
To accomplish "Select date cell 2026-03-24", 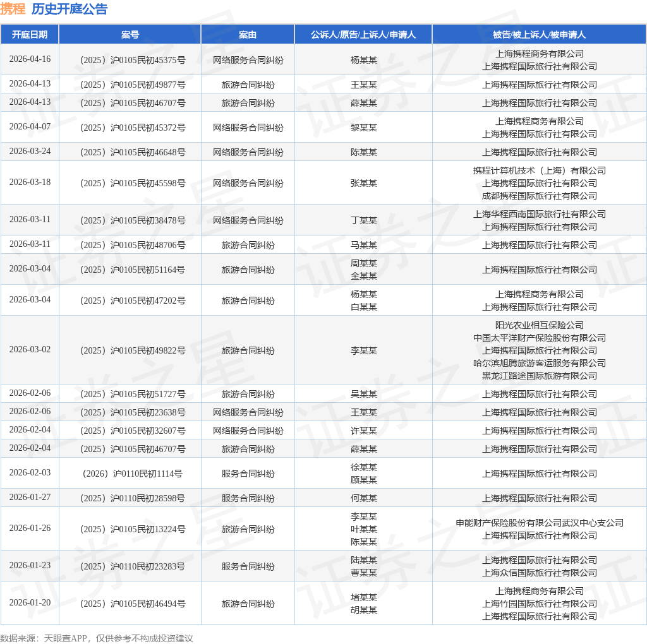I will pos(30,152).
